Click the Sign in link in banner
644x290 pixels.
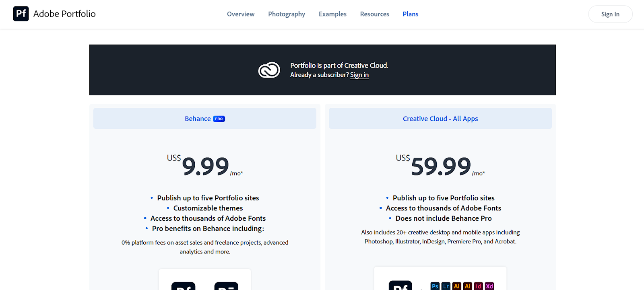(359, 75)
